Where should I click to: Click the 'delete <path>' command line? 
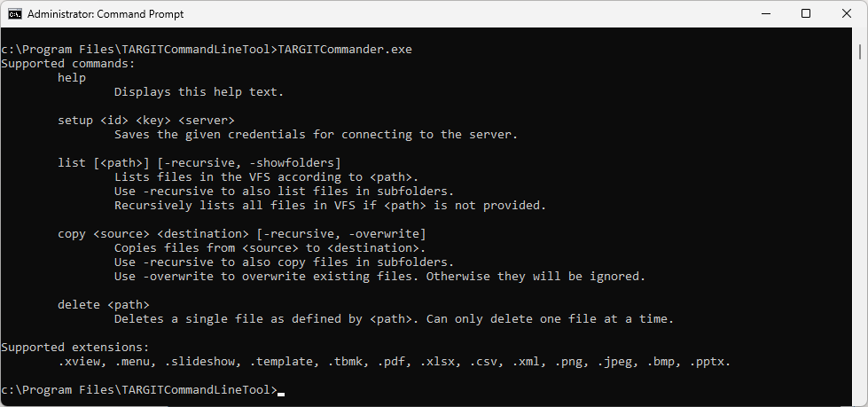(x=104, y=304)
